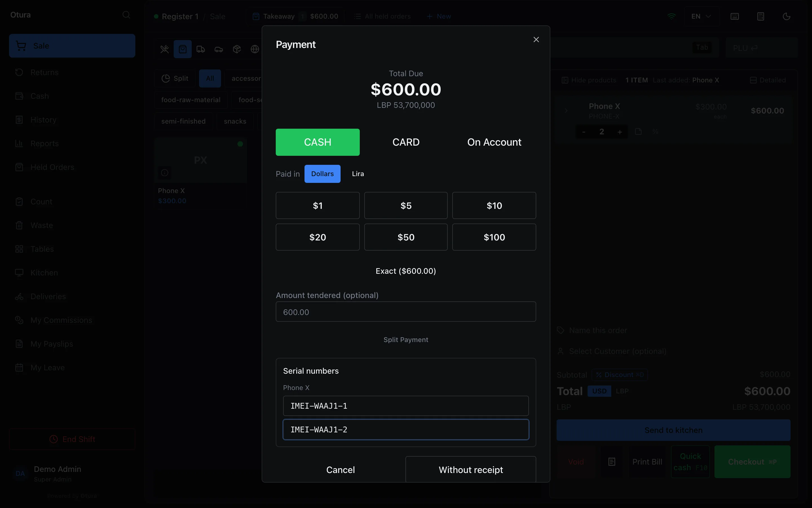
Task: Toggle dark mode moon icon
Action: pos(786,16)
